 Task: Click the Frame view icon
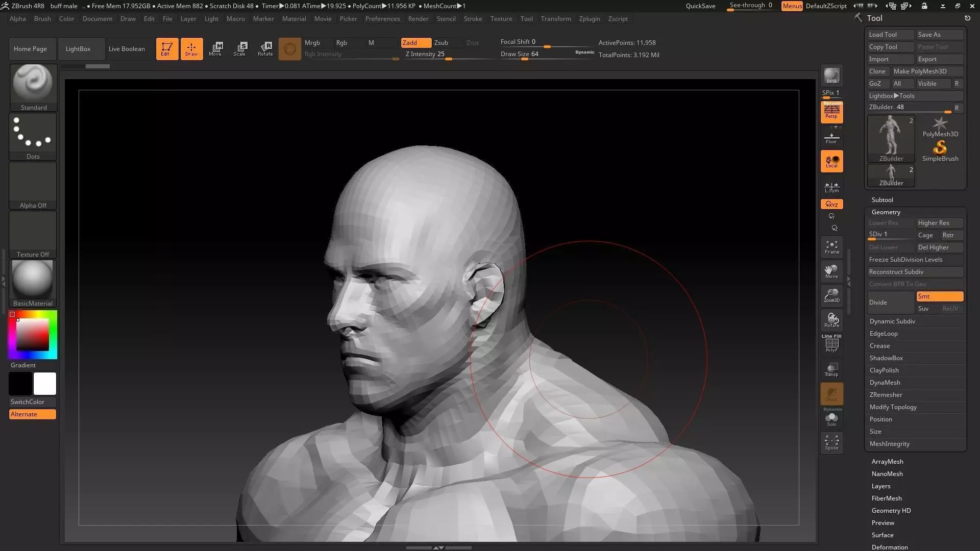coord(831,247)
